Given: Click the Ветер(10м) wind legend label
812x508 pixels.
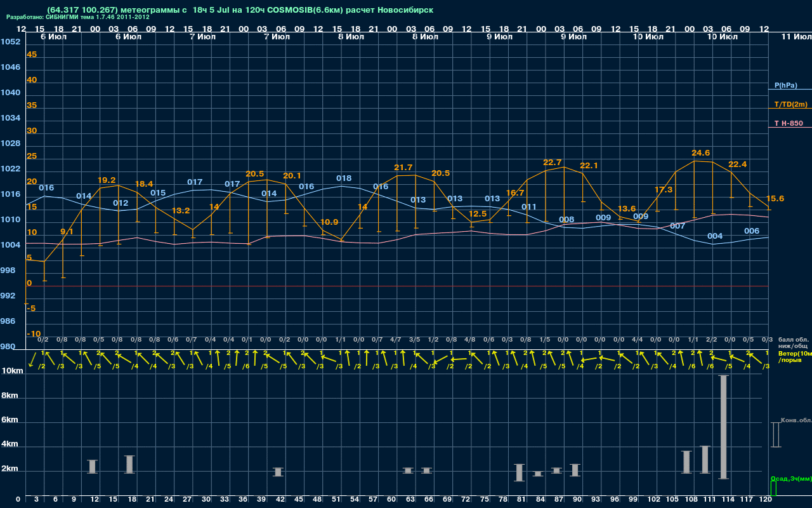Looking at the screenshot, I should click(795, 353).
